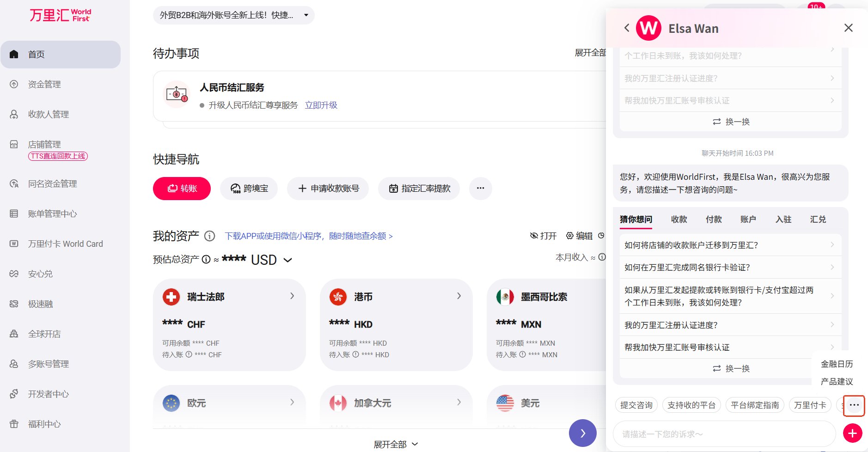
Task: Select the 汇兑 tab in chat
Action: pos(817,219)
